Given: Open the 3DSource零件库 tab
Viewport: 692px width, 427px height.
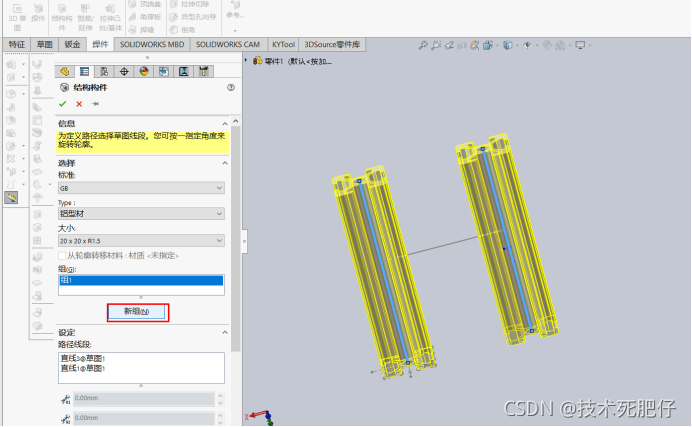Looking at the screenshot, I should tap(332, 45).
